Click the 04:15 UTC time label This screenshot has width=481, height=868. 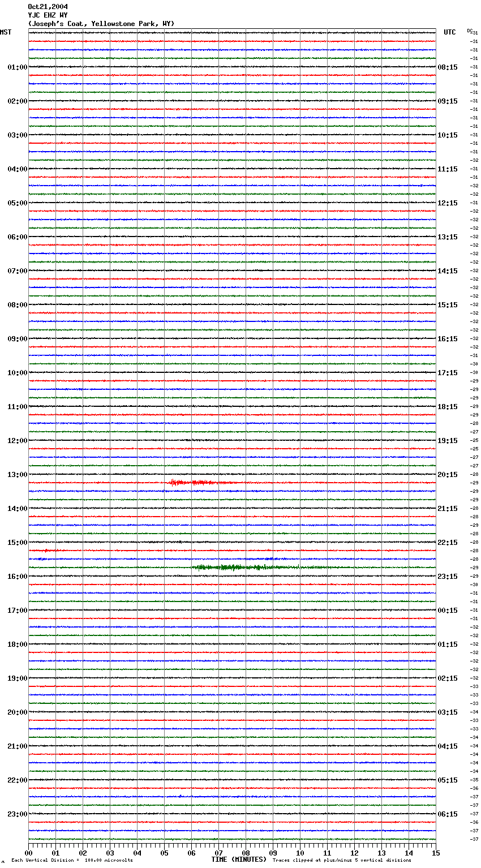click(x=448, y=746)
